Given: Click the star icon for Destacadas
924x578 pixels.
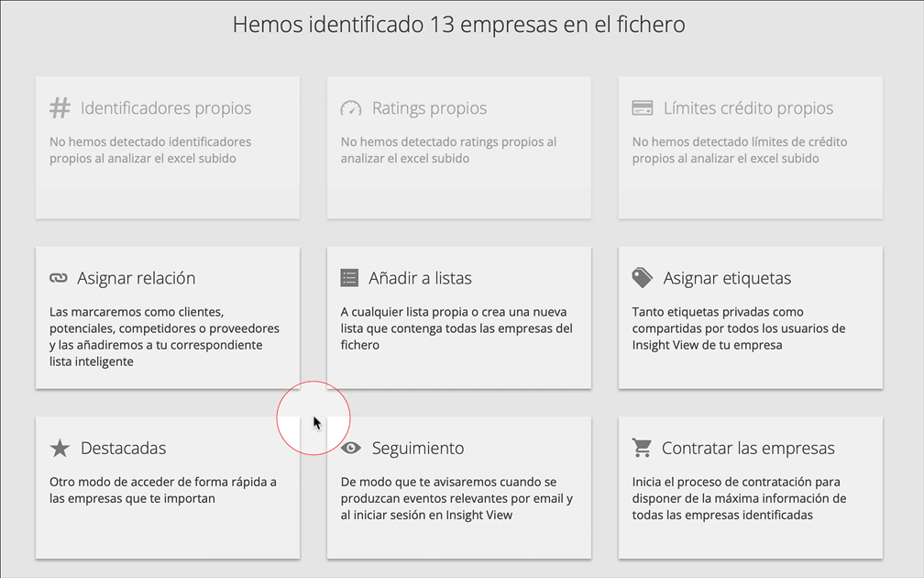Looking at the screenshot, I should click(x=60, y=449).
